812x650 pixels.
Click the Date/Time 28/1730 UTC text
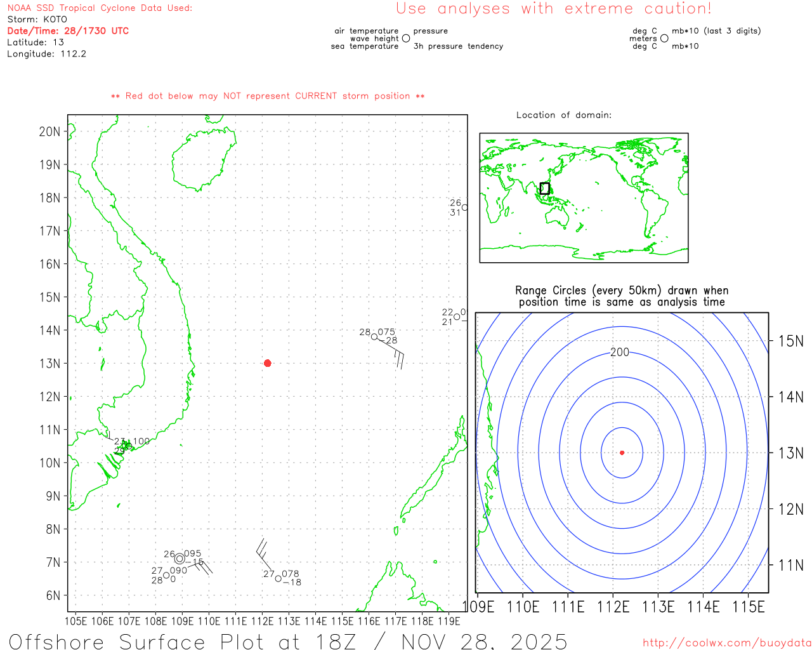coord(68,30)
